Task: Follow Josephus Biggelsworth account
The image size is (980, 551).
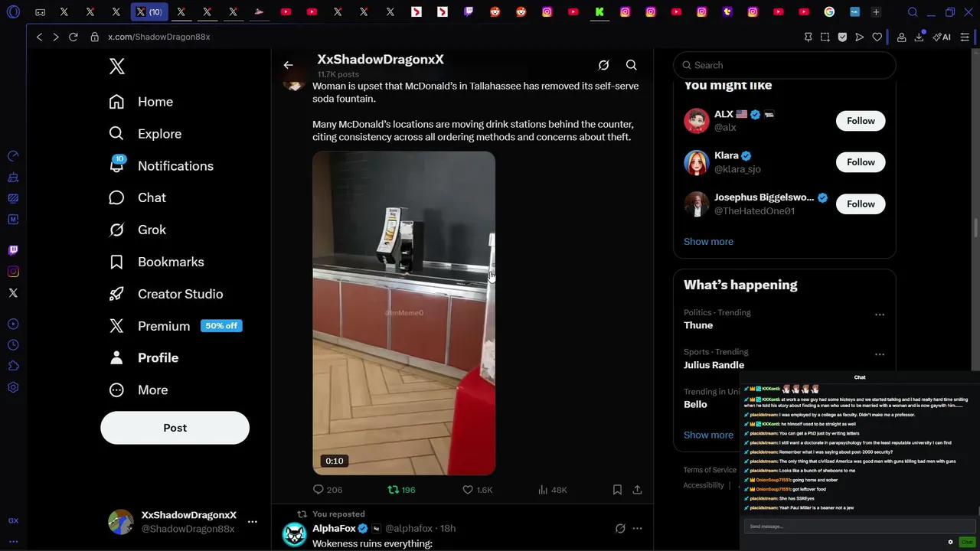Action: (861, 204)
